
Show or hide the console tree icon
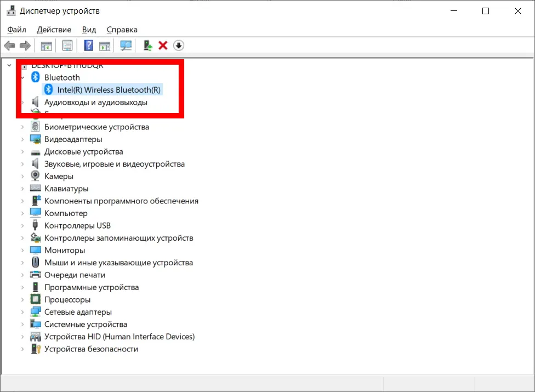47,46
